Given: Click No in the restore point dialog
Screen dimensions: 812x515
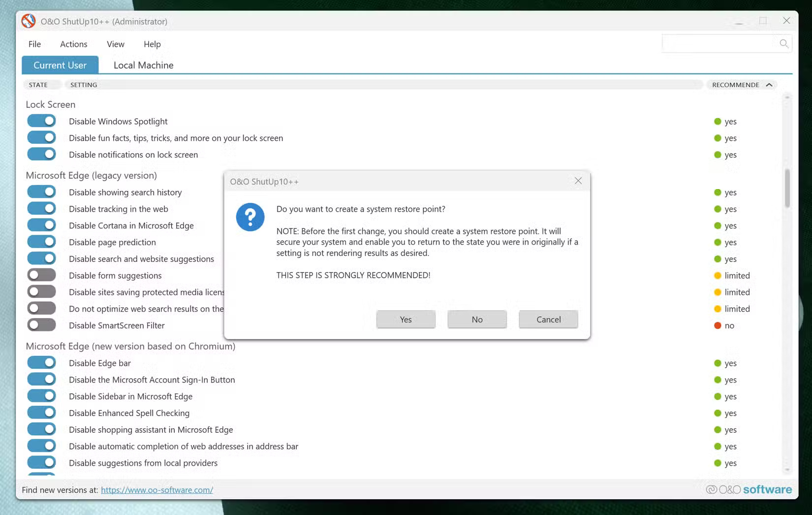Looking at the screenshot, I should pos(476,319).
